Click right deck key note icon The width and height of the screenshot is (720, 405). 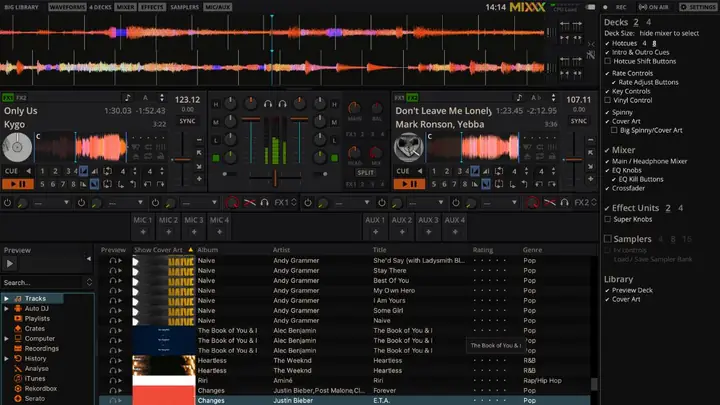(x=519, y=97)
